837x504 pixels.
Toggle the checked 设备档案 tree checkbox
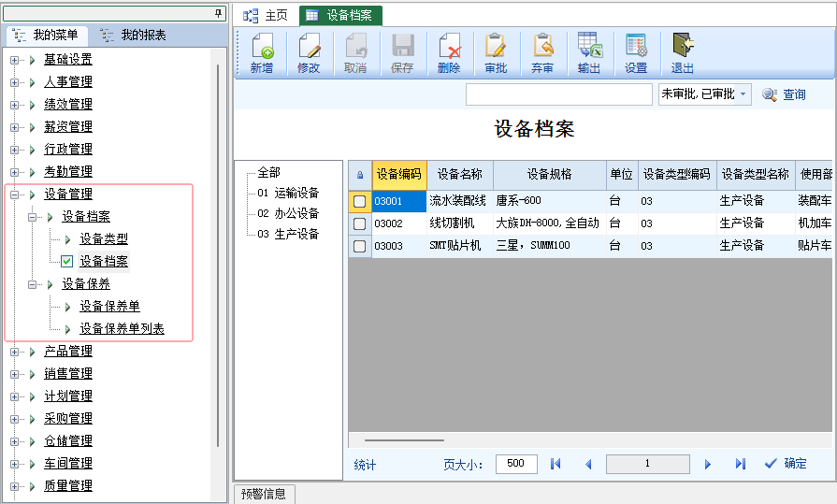[66, 261]
